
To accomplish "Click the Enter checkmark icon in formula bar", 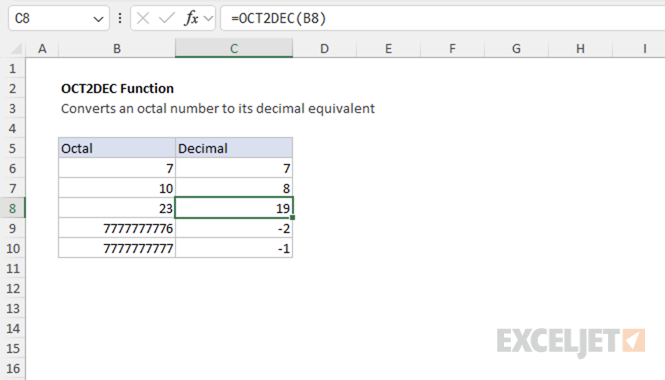I will tap(167, 18).
